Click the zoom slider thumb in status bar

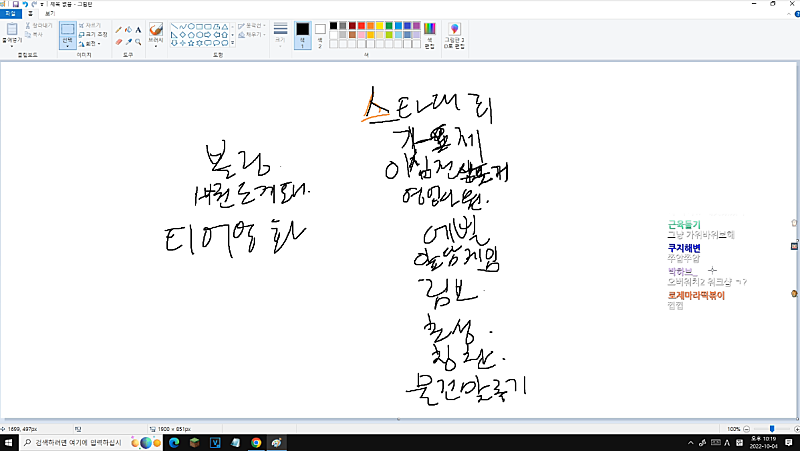772,429
